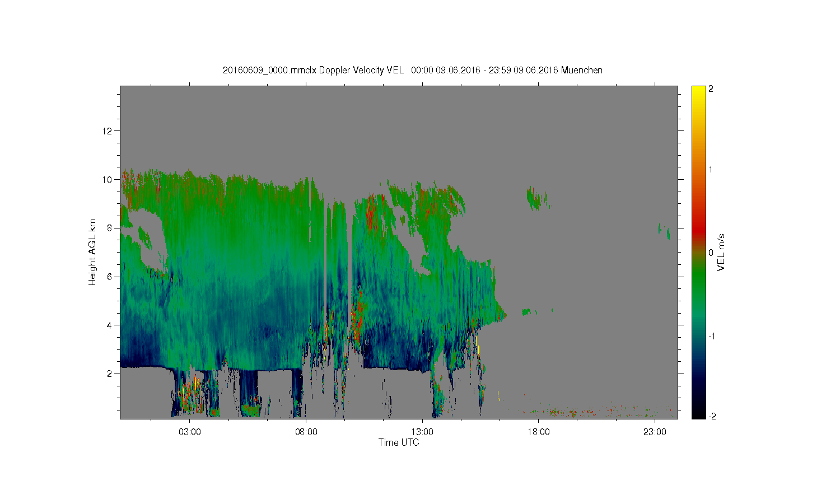Image resolution: width=840 pixels, height=504 pixels.
Task: Click the tiny cloud echo near 23:00 at 8 km
Action: pos(664,231)
